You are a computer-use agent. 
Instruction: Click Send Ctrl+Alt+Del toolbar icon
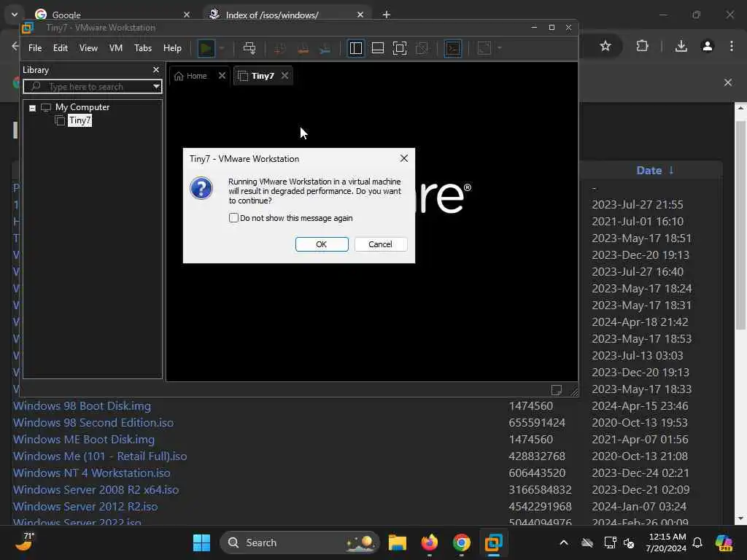coord(249,48)
